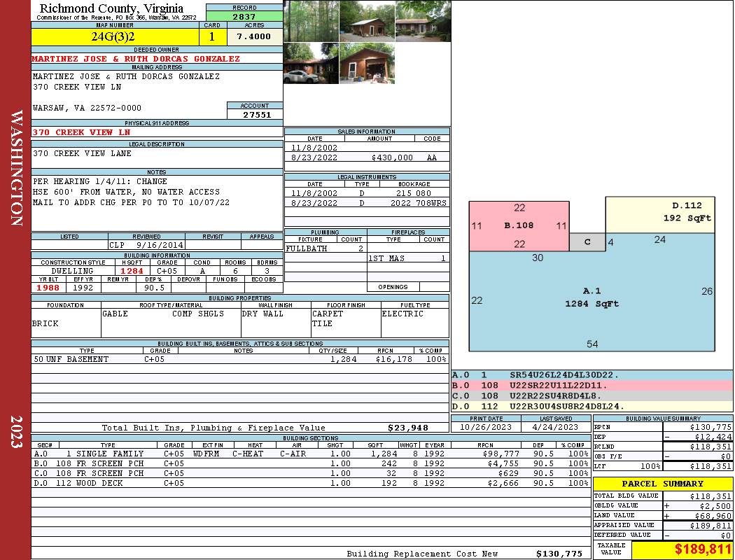Click the 2023 year label in sidebar
735x560 pixels.
[16, 432]
